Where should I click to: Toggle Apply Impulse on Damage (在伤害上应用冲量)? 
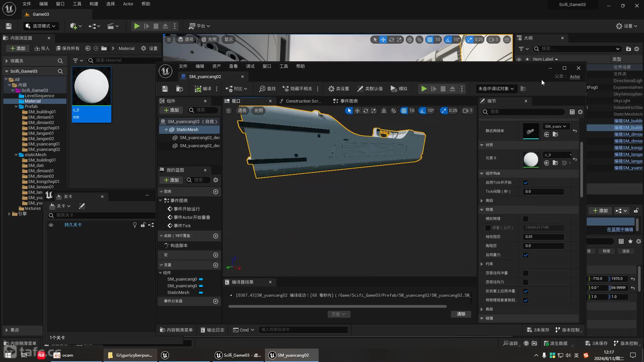click(526, 291)
